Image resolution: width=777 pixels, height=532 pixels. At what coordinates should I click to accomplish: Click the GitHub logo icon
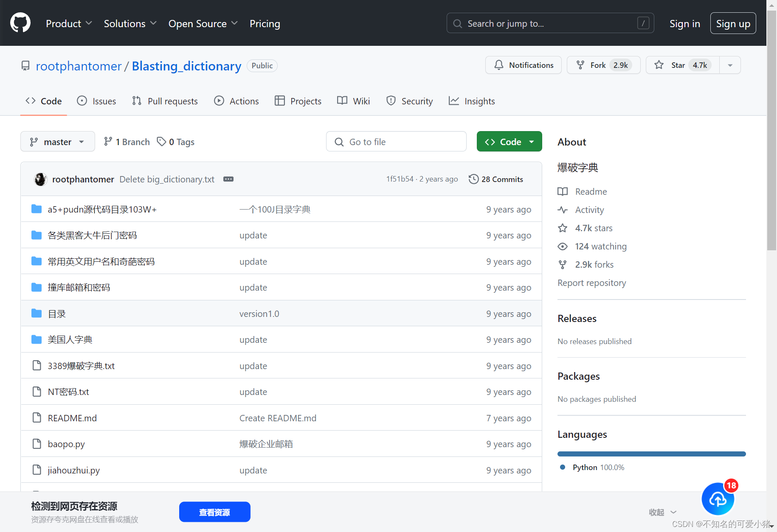(x=20, y=23)
